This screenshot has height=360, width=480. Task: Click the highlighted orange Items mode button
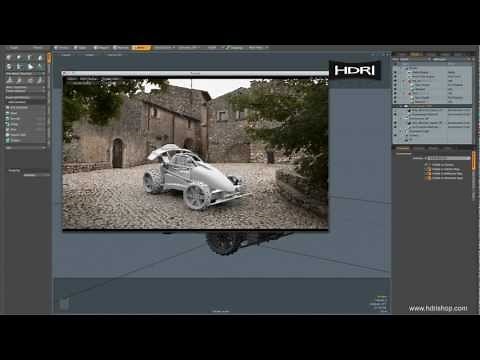coord(141,48)
